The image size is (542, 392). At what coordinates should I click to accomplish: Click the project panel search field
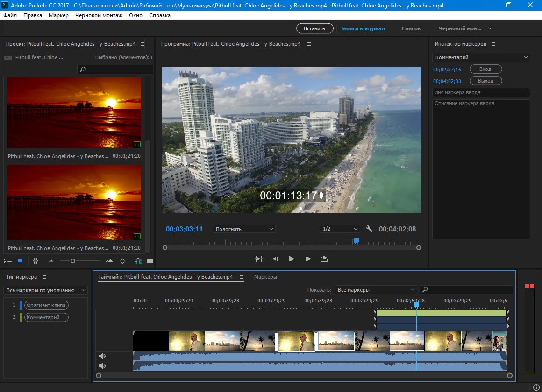115,70
